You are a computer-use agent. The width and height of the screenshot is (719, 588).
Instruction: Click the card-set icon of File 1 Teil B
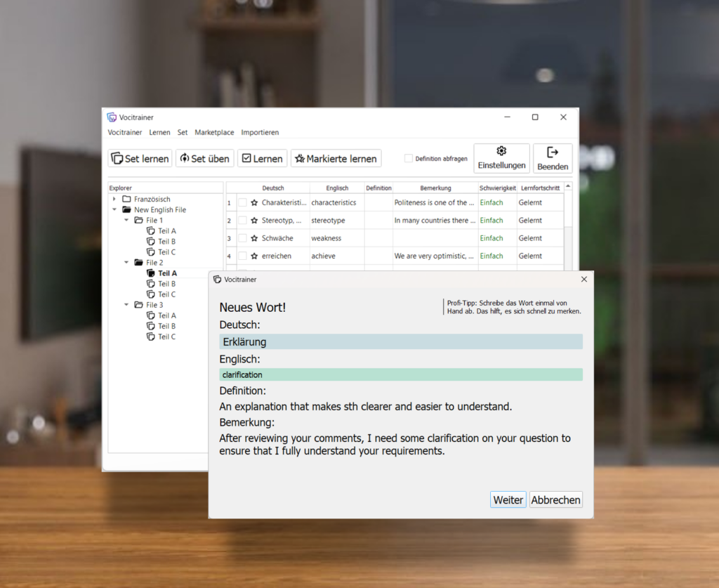click(x=150, y=242)
